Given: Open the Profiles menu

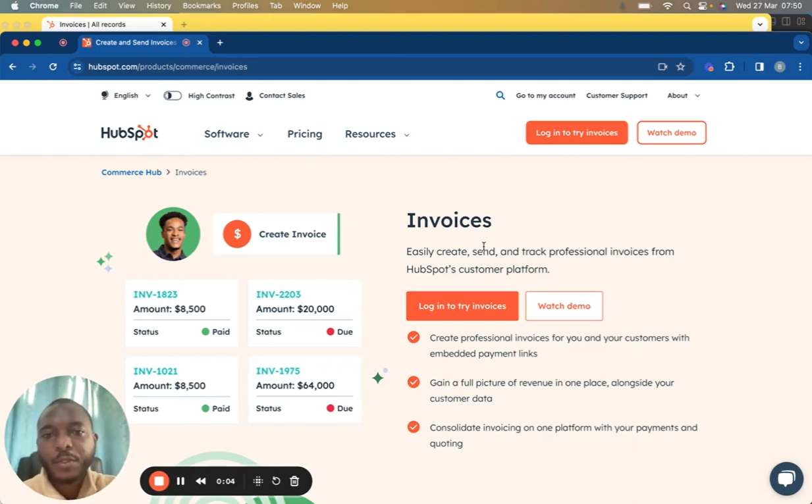Looking at the screenshot, I should pos(245,6).
